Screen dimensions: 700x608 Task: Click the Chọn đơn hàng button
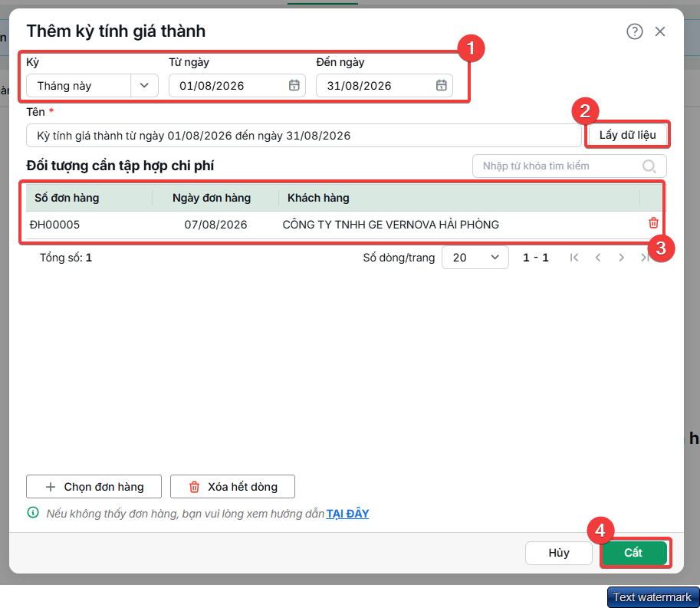[94, 487]
